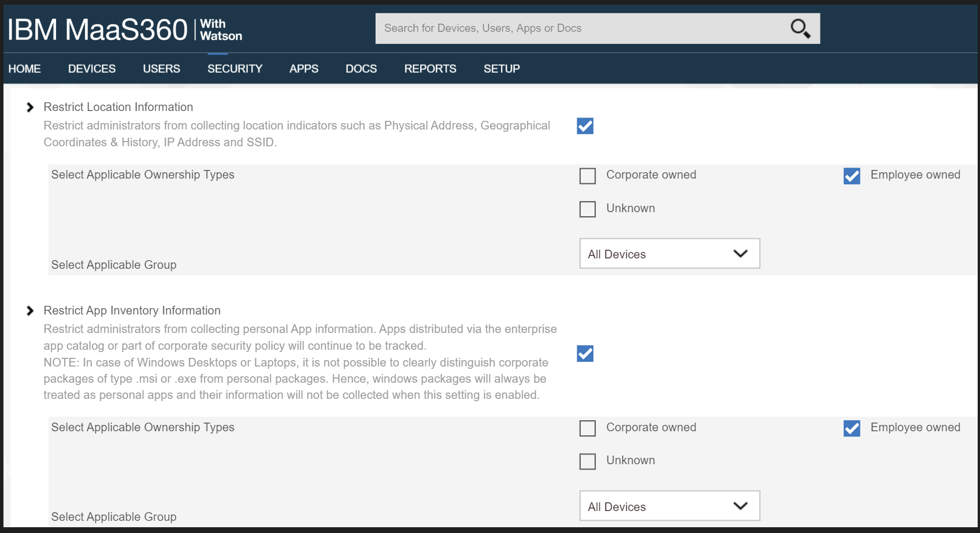Go to the SECURITY tab

pos(235,68)
